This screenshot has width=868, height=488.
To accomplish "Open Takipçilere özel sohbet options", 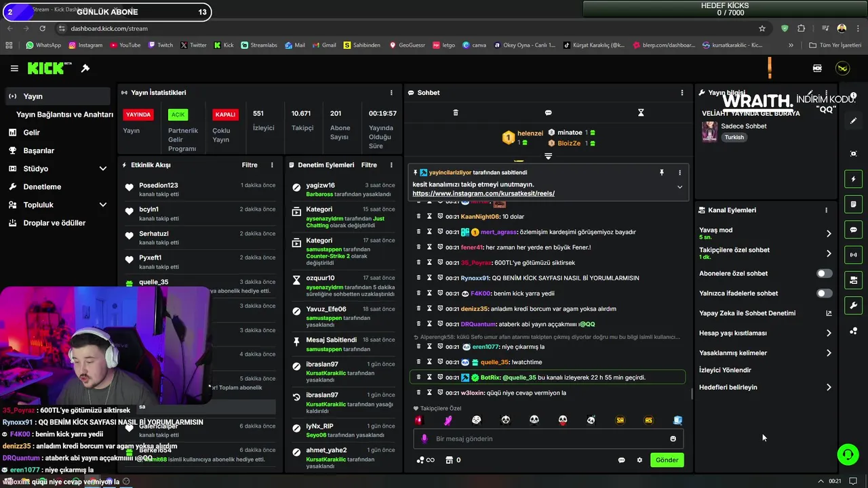I will click(829, 253).
